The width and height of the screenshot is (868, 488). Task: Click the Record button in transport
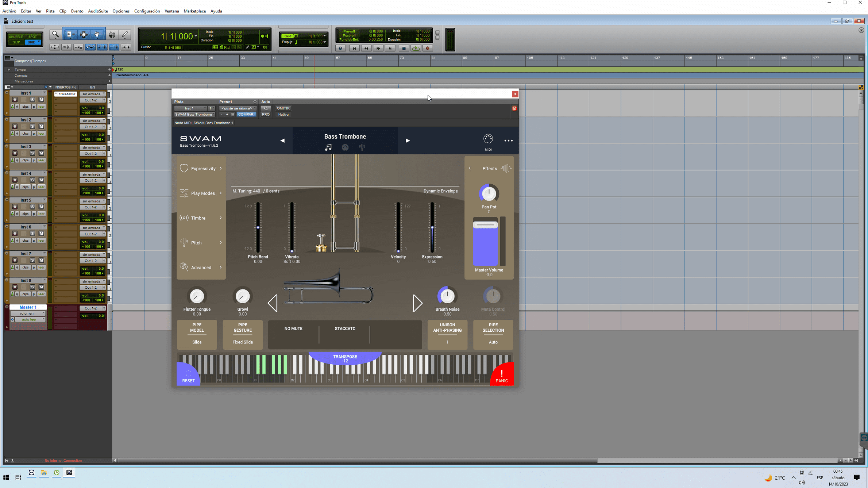click(x=428, y=48)
